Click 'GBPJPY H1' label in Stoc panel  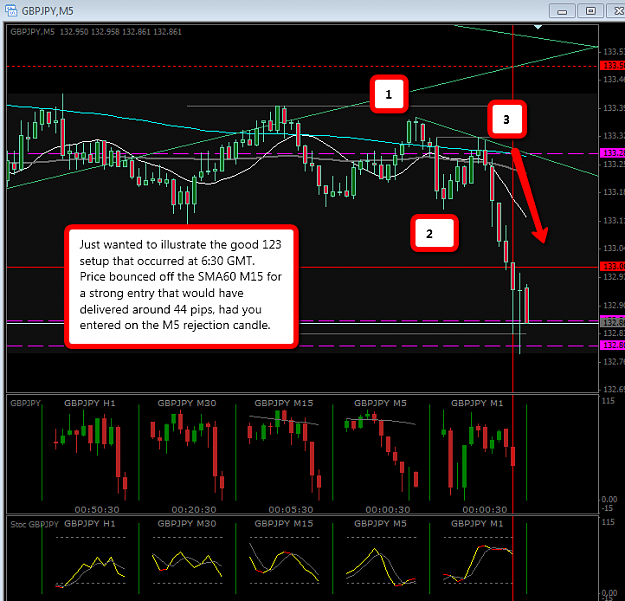click(90, 523)
